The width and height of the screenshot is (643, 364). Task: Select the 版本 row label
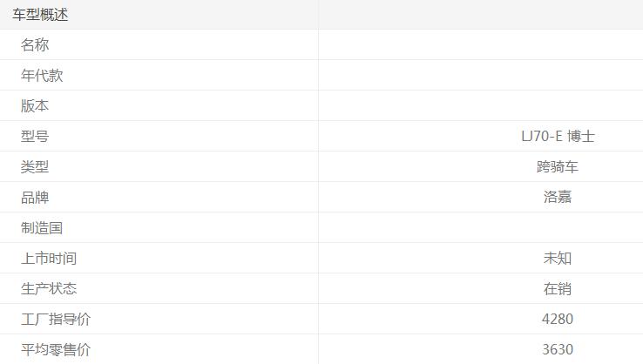[x=35, y=106]
